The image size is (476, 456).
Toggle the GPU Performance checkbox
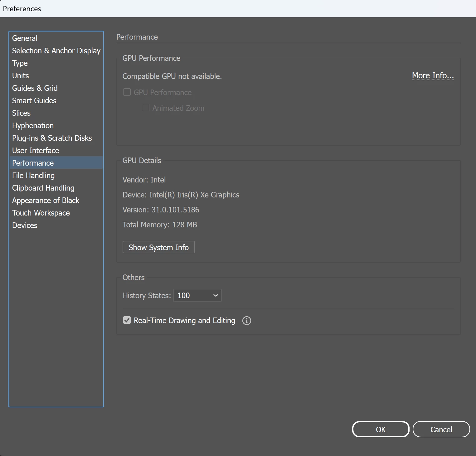[x=127, y=92]
